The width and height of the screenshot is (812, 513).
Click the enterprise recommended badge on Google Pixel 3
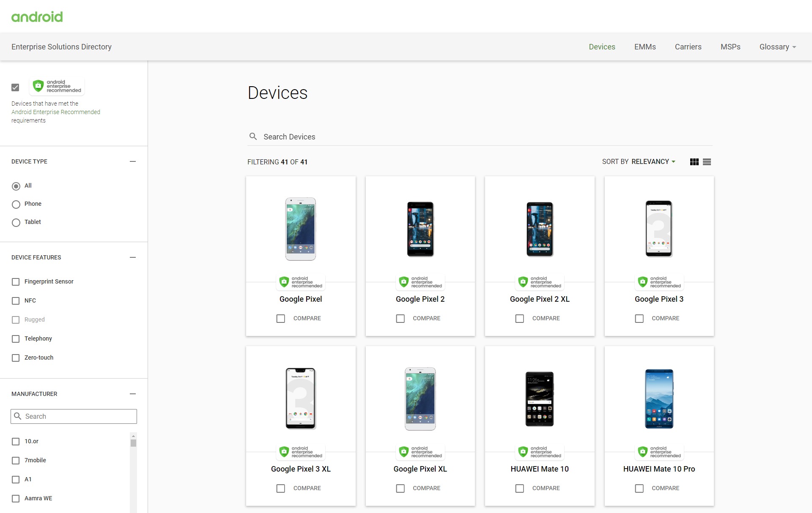[x=659, y=282]
